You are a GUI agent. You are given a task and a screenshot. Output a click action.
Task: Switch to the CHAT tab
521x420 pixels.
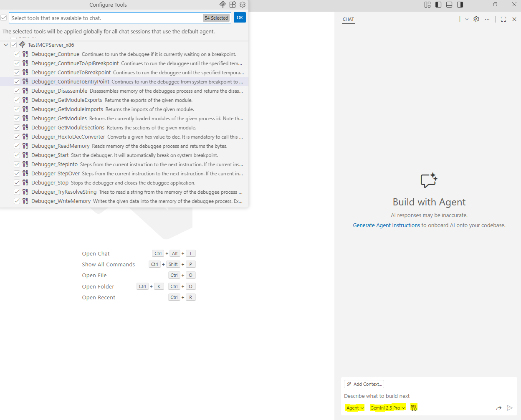pyautogui.click(x=348, y=19)
